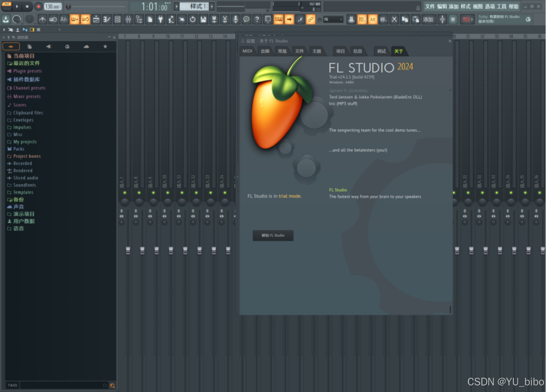Toggle the orange right-arrow button
The width and height of the screenshot is (546, 392).
(289, 19)
